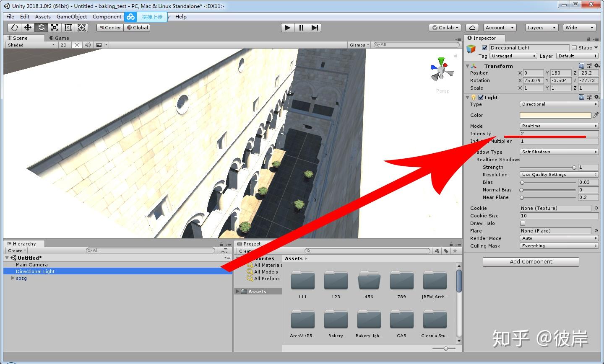Click the GameObject cube icon in Inspector
The width and height of the screenshot is (604, 364).
tap(471, 49)
